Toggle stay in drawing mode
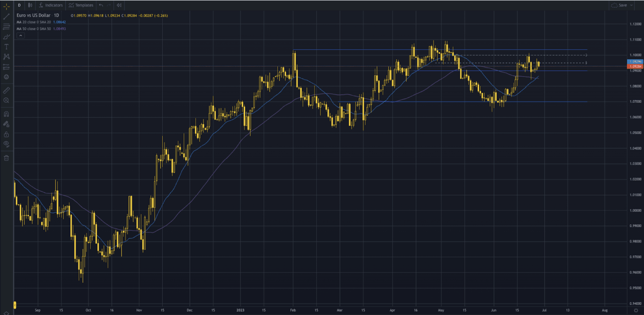The height and width of the screenshot is (315, 644). (x=6, y=124)
